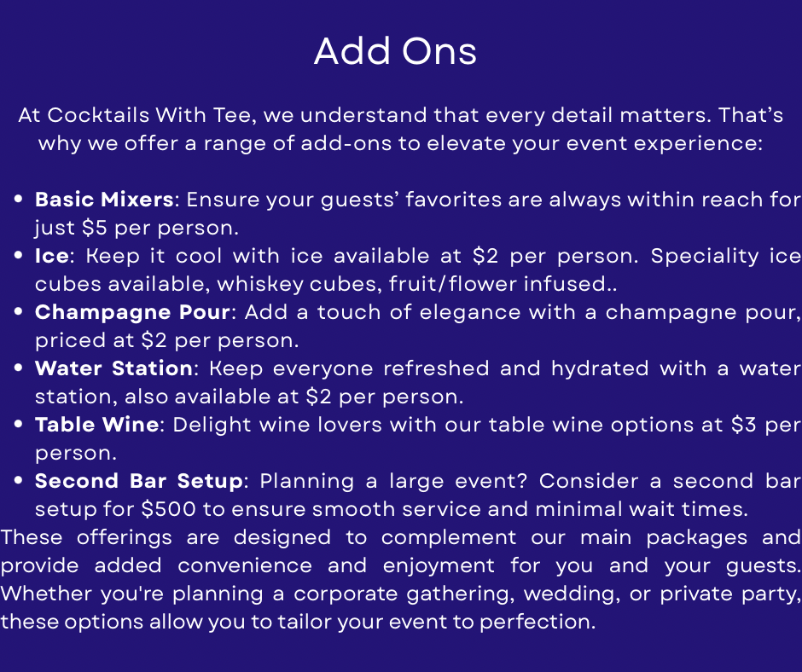Click the '$500' price text

click(x=169, y=509)
